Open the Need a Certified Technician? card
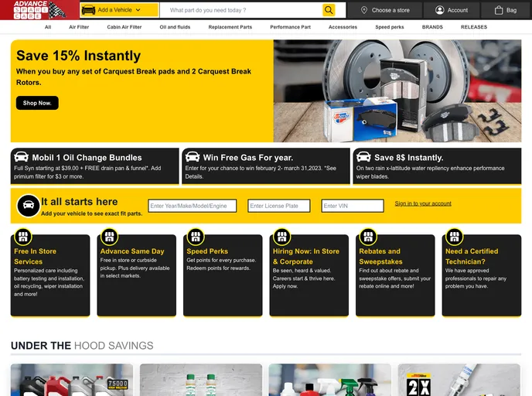Screen dimensions: 532x396 coord(482,275)
